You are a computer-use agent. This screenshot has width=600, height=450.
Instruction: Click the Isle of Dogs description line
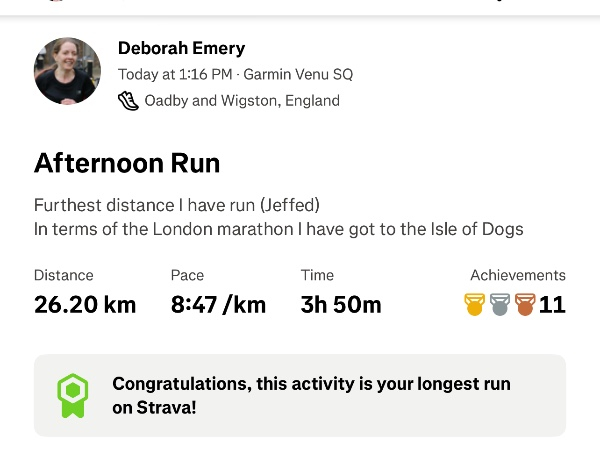[x=278, y=229]
